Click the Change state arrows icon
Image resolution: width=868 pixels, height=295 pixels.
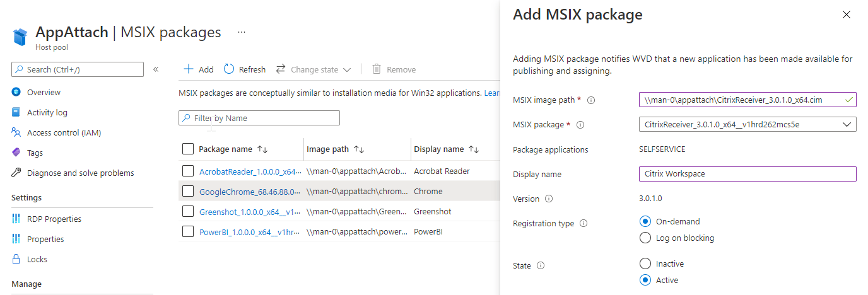[281, 69]
